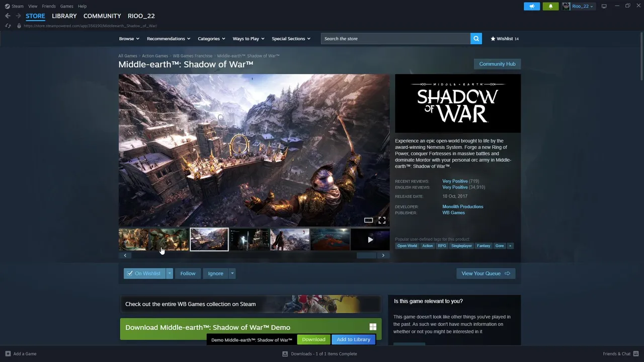Screen dimensions: 644x362
Task: Click the lock icon next to the URL
Action: (19, 26)
